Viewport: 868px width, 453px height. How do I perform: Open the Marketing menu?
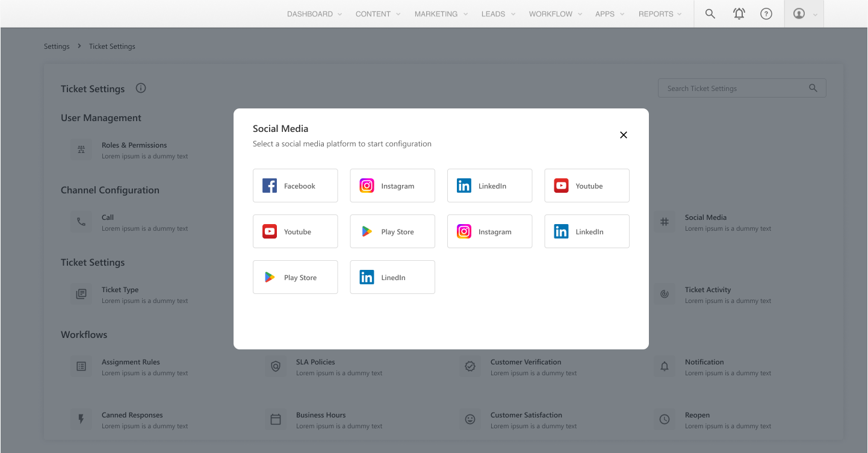(441, 14)
